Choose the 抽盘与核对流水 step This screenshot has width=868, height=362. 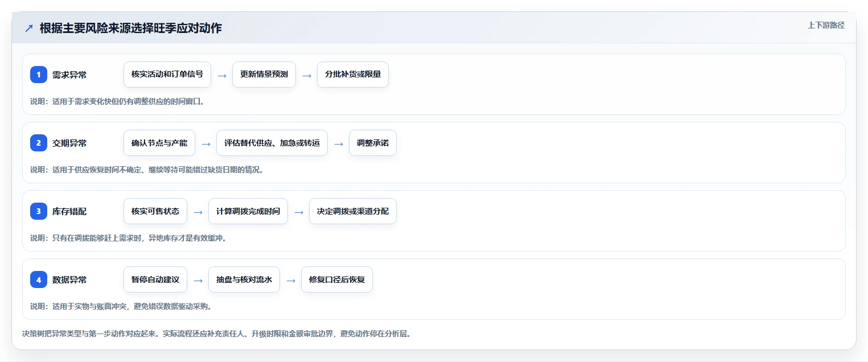(x=244, y=279)
